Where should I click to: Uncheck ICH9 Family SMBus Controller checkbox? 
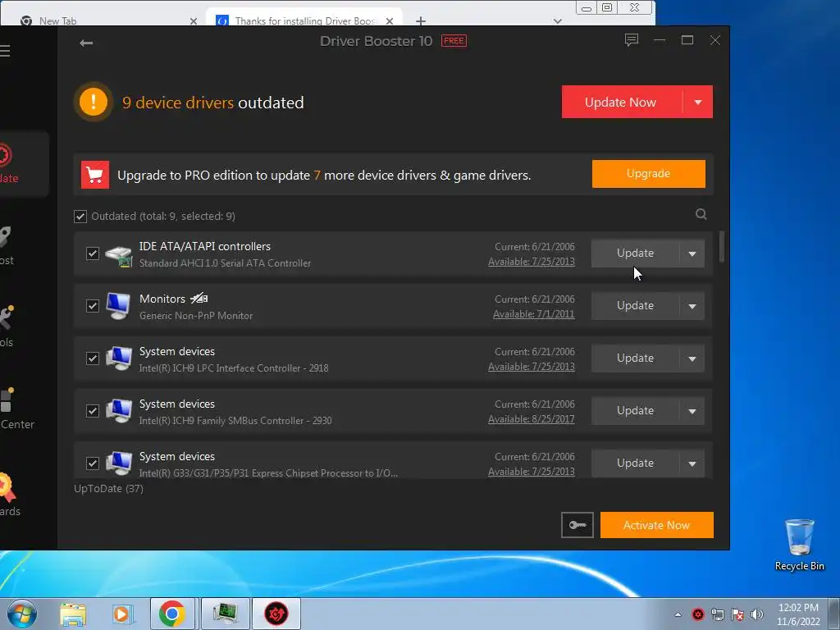tap(93, 411)
